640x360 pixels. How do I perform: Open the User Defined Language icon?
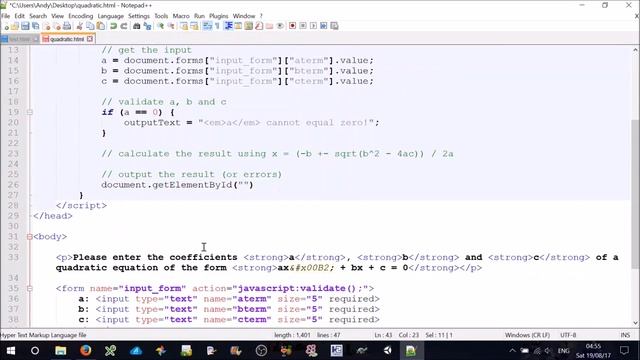pos(238,26)
